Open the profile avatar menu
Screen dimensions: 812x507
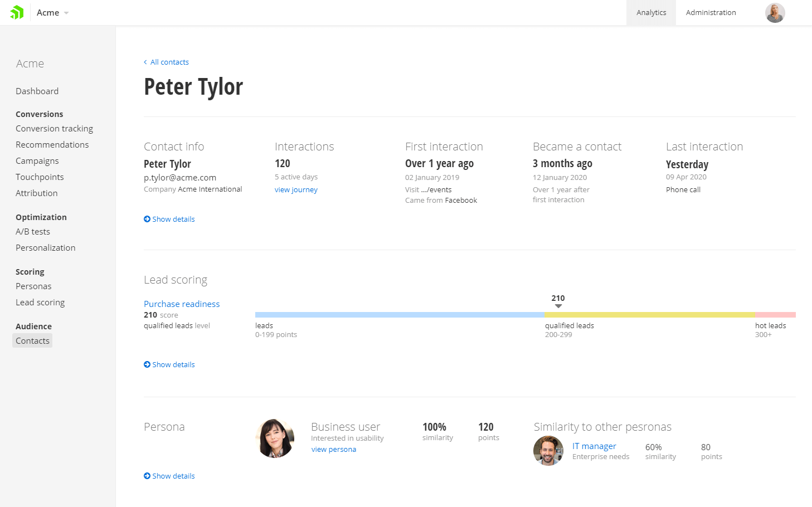tap(775, 12)
